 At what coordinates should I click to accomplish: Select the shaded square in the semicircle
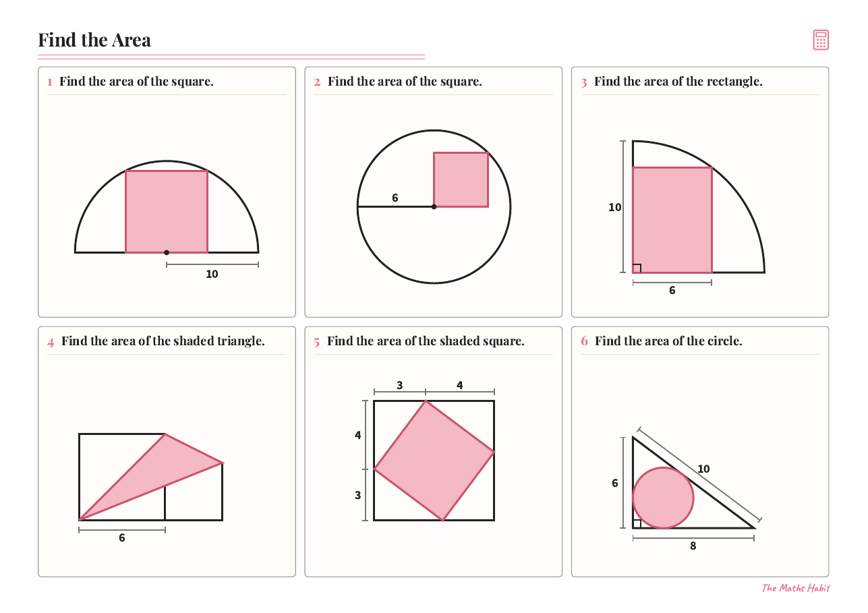coord(167,212)
